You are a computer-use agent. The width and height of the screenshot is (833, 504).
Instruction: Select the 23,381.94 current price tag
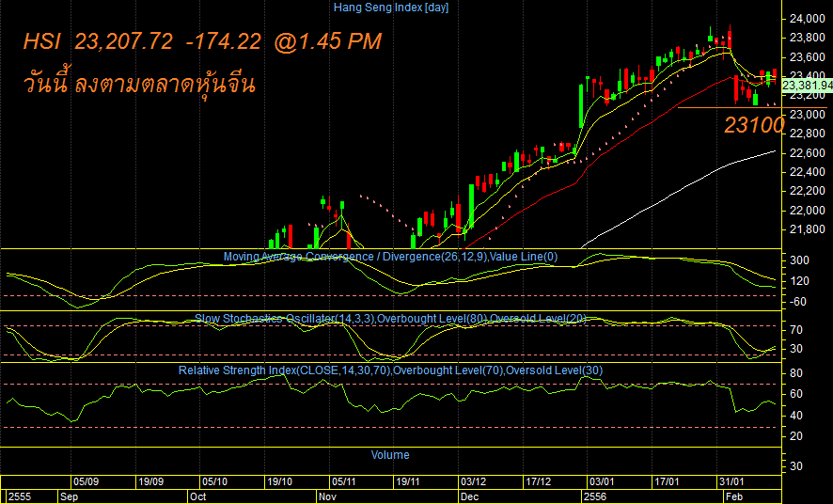click(807, 86)
